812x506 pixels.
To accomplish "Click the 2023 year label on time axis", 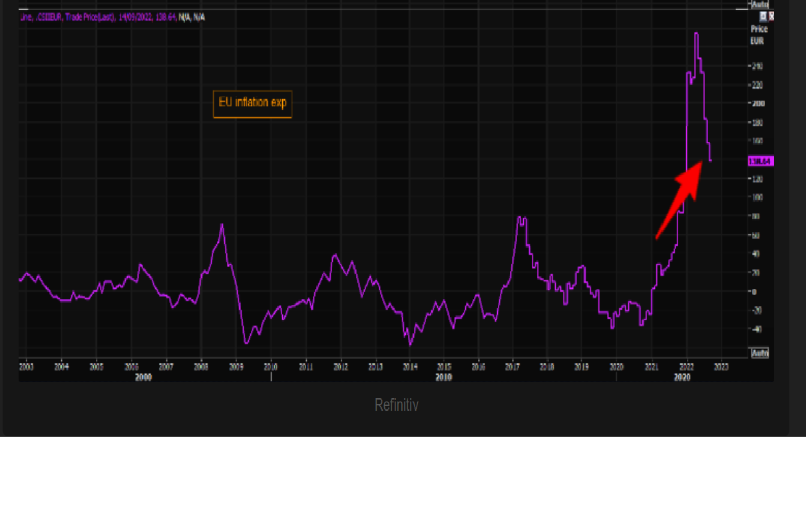I will click(x=721, y=366).
